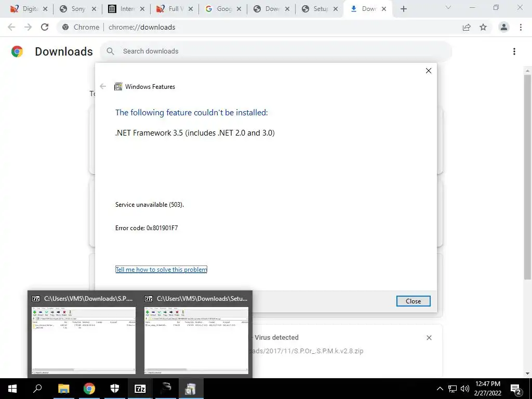Click the share page icon in address bar

tap(467, 27)
